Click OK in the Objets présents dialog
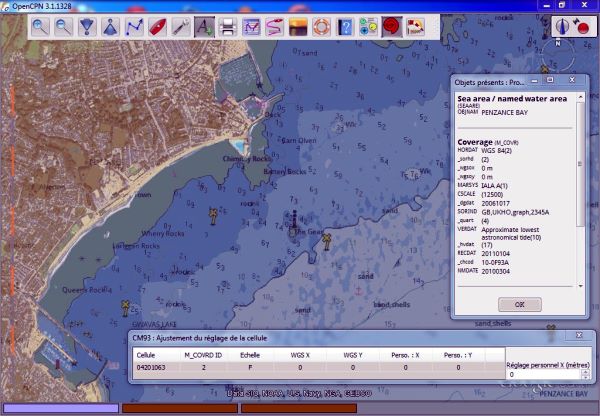The image size is (600, 416). (520, 305)
